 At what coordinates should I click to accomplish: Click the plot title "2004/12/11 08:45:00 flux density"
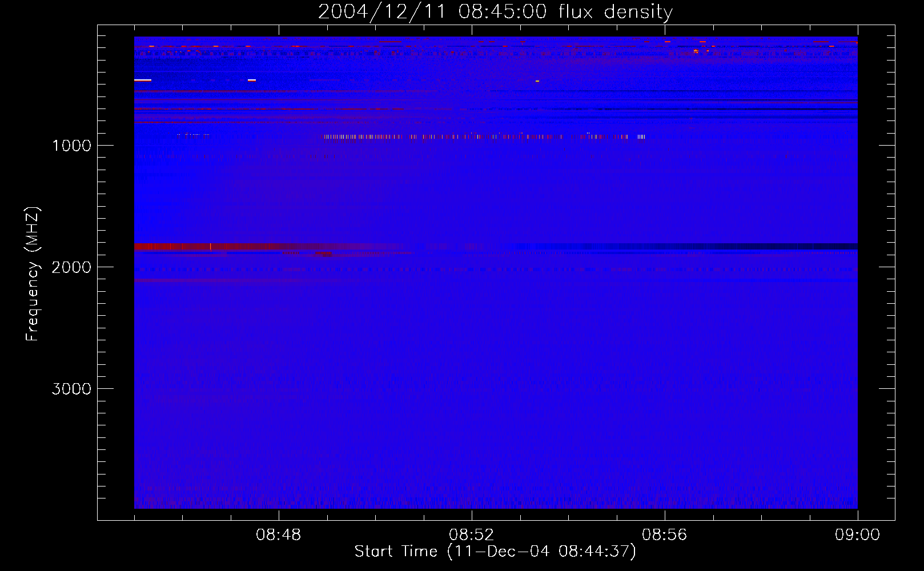click(495, 12)
